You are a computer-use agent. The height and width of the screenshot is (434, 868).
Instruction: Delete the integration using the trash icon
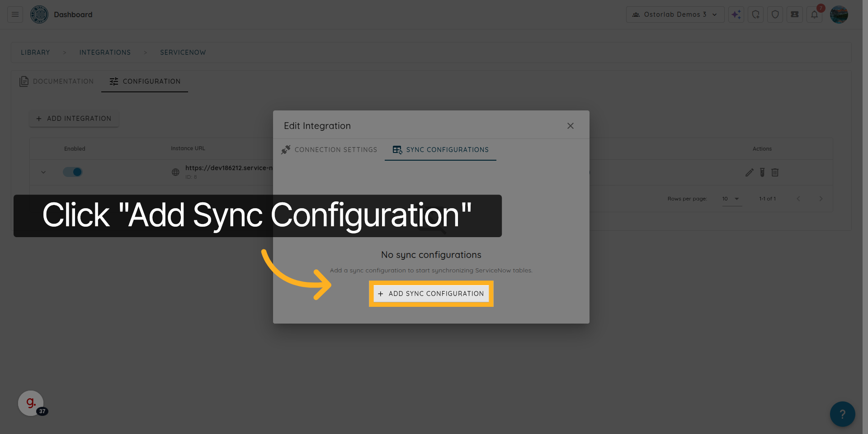pos(775,172)
